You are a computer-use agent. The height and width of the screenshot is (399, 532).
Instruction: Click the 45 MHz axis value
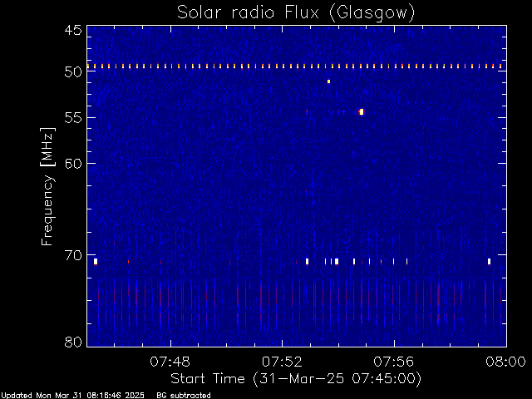pos(73,30)
